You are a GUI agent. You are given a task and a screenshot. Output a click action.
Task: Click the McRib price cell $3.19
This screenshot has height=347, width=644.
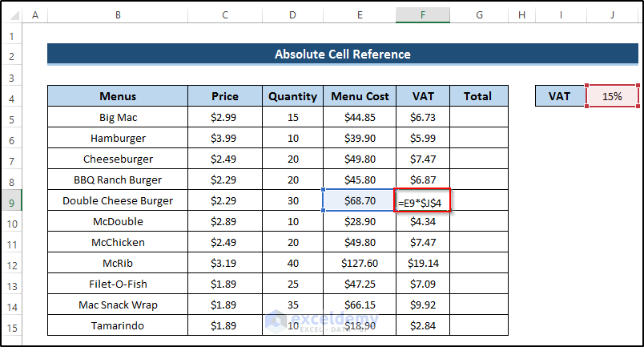pos(225,263)
